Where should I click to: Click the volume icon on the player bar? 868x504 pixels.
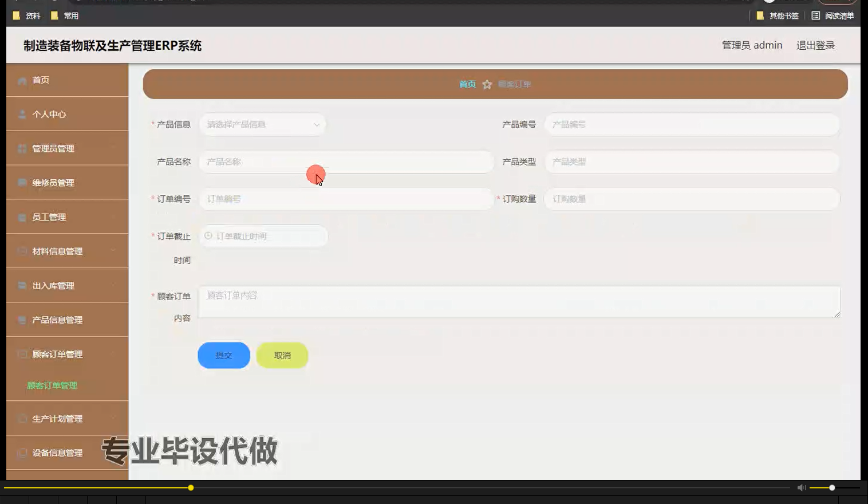click(x=801, y=487)
